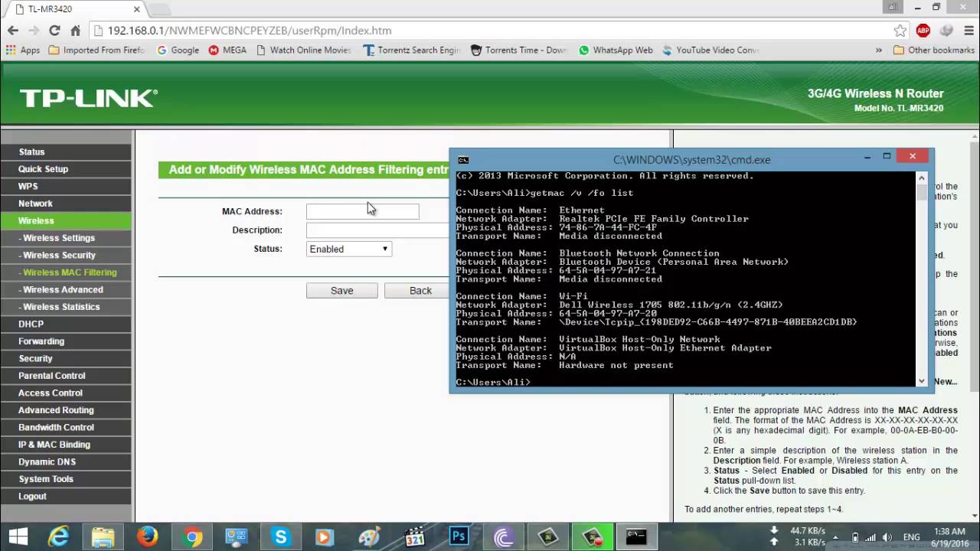
Task: Open the Paint palette icon in the taskbar
Action: point(370,537)
